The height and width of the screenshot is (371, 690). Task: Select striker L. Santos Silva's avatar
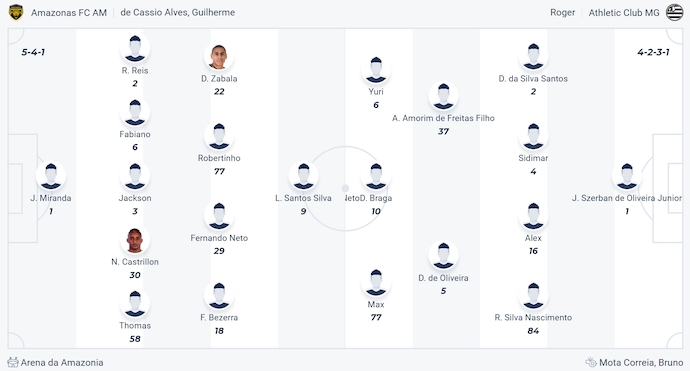tap(303, 176)
